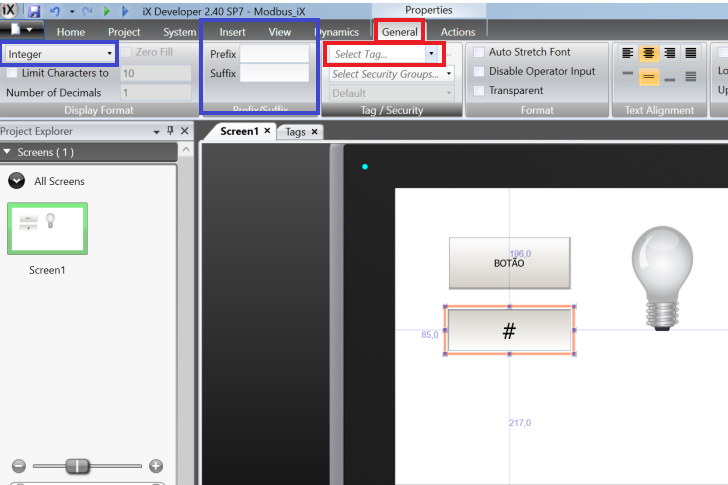
Task: Click the Save icon in quick access toolbar
Action: [34, 11]
